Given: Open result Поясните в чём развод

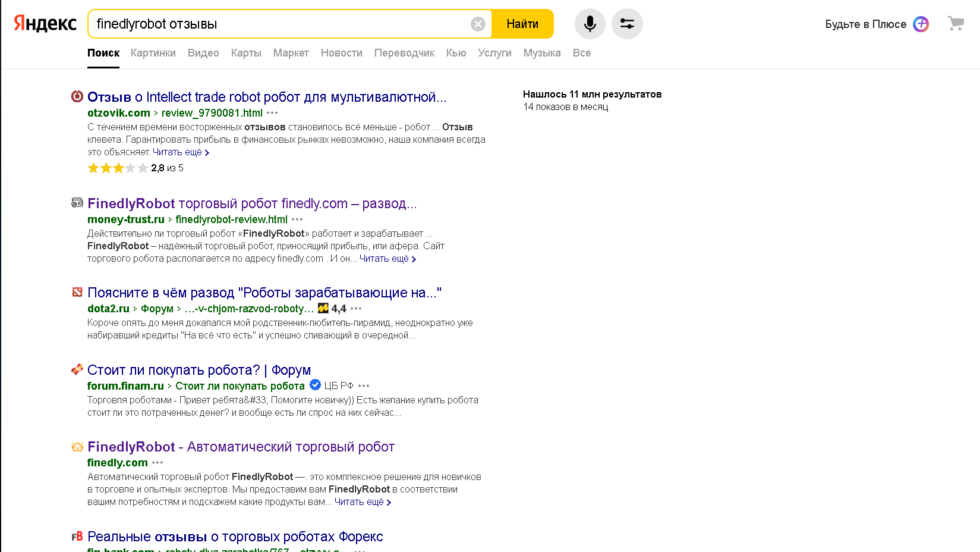Looking at the screenshot, I should click(x=264, y=293).
